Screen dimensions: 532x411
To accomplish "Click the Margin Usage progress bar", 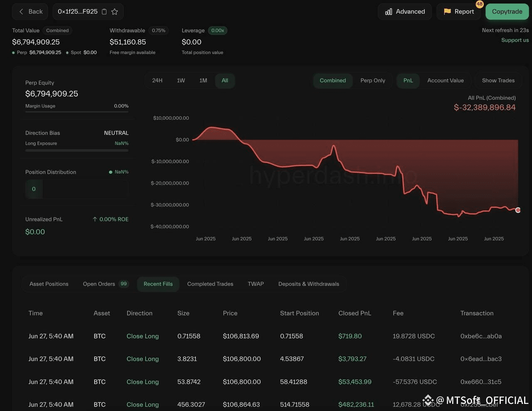I will coord(77,111).
